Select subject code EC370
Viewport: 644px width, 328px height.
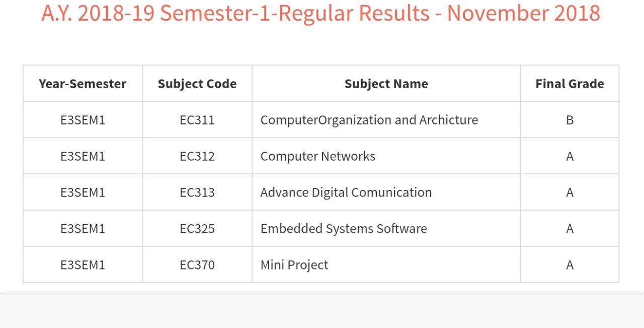coord(197,265)
